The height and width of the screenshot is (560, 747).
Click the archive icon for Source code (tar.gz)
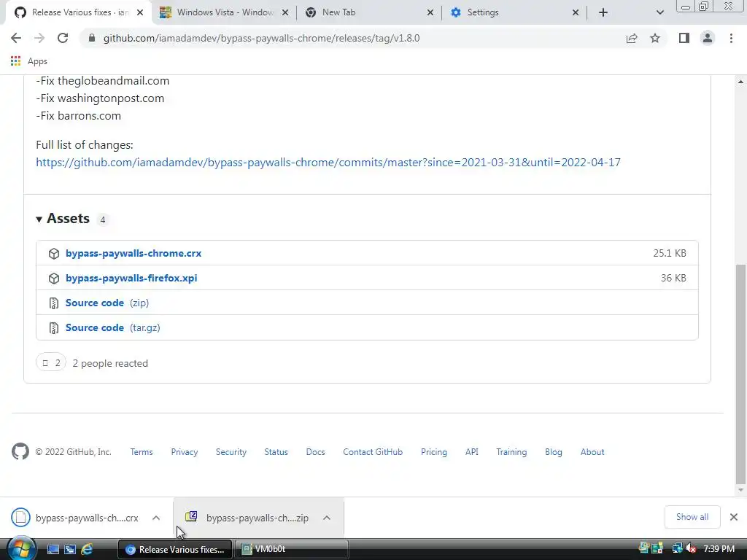[x=54, y=327]
